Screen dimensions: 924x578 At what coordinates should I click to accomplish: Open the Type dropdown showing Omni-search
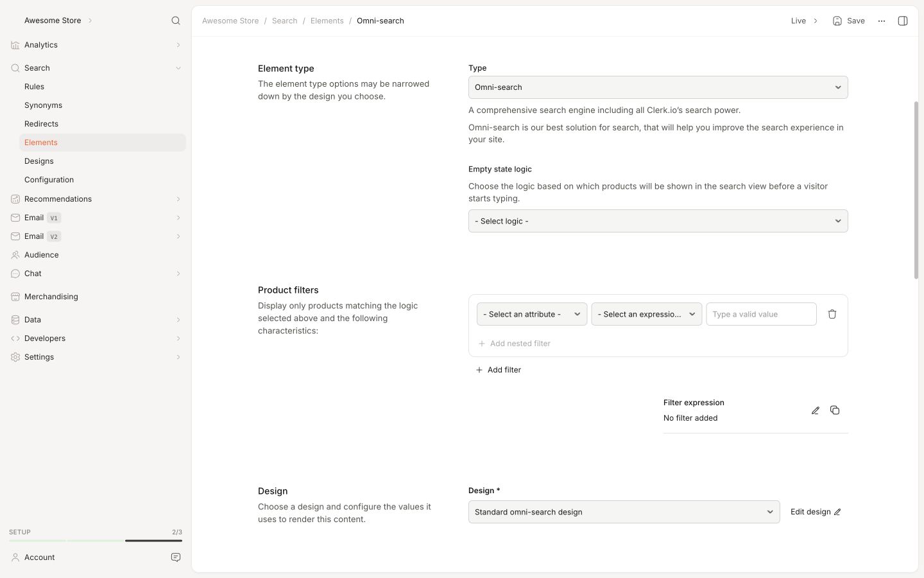coord(658,87)
